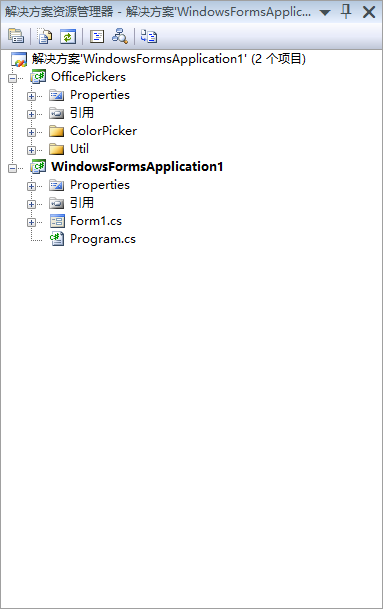Select the OfficePickers project
Image resolution: width=383 pixels, height=609 pixels.
(89, 77)
